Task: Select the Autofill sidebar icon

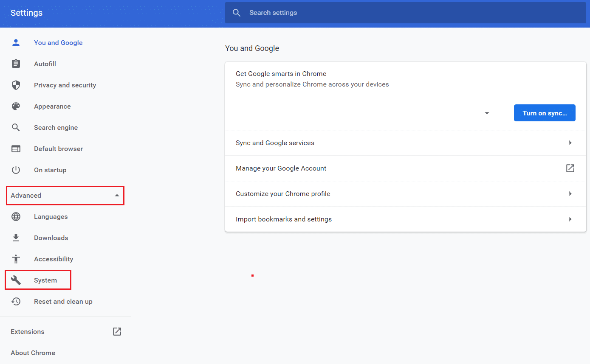Action: [x=16, y=64]
